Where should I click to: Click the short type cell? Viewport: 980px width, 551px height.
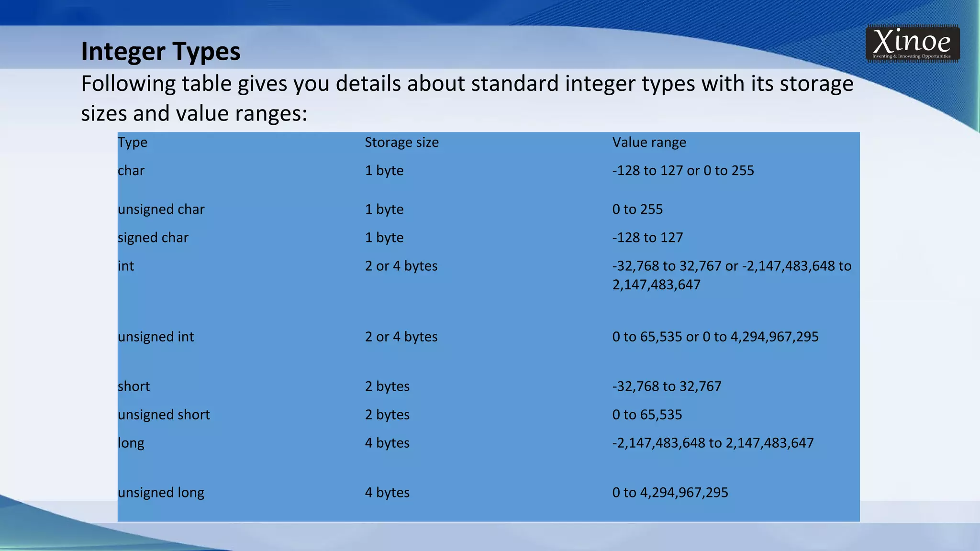pos(134,386)
